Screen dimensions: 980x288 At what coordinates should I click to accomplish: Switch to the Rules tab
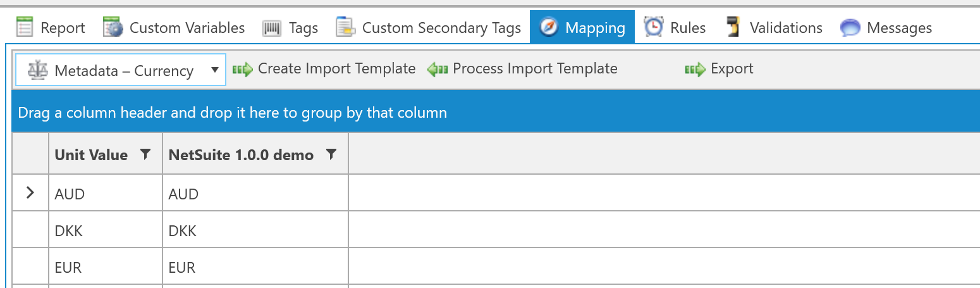[687, 28]
